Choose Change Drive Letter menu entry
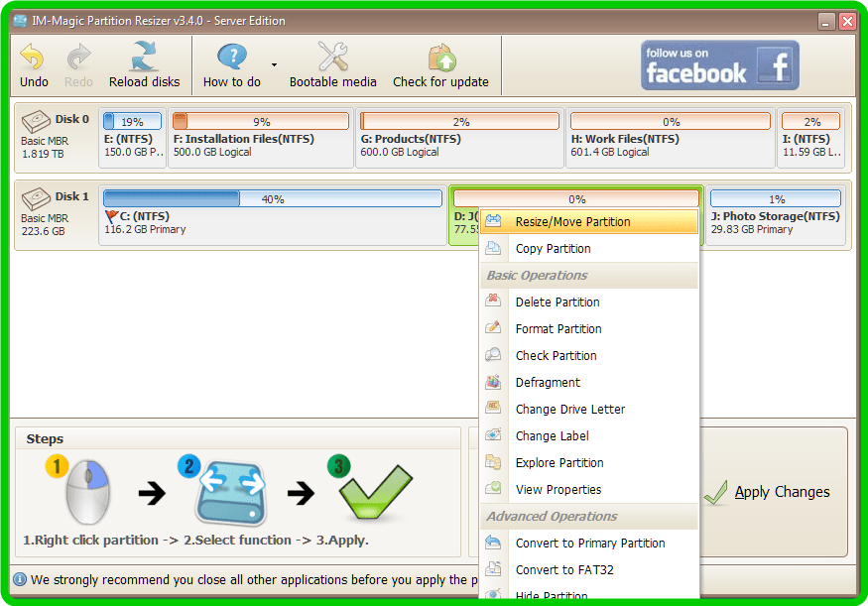The height and width of the screenshot is (606, 868). click(589, 409)
